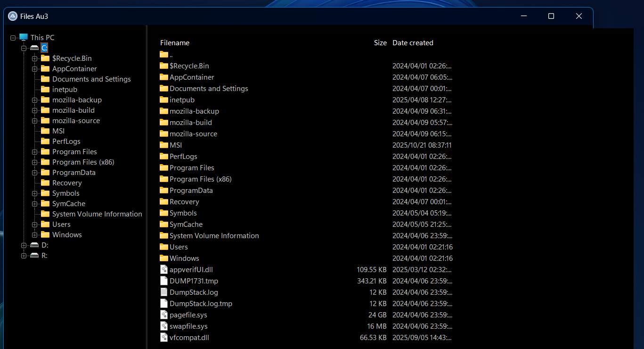Click the DUMP1731.tmp file icon
Screen dimensions: 644x349
pos(164,281)
